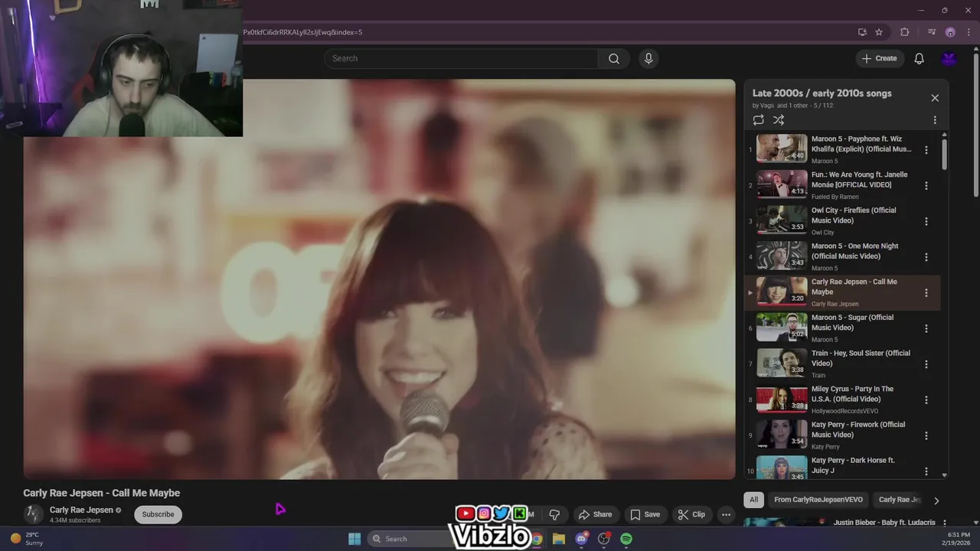This screenshot has width=980, height=551.
Task: Open the browser profile avatar
Action: (x=950, y=32)
